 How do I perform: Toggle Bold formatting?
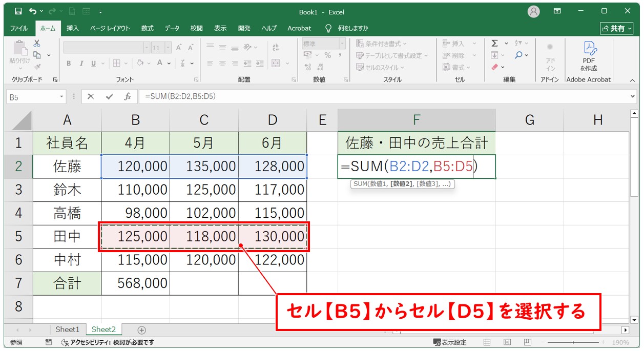69,63
